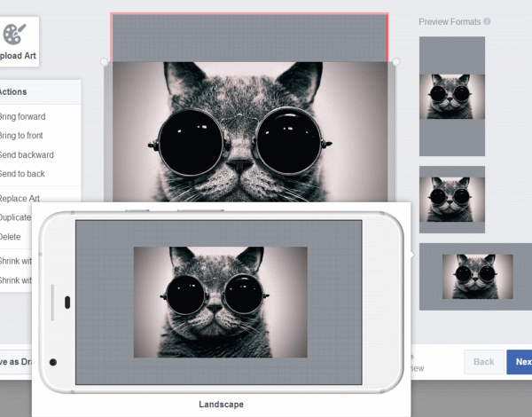Open the portrait preview format thumbnail

(451, 96)
